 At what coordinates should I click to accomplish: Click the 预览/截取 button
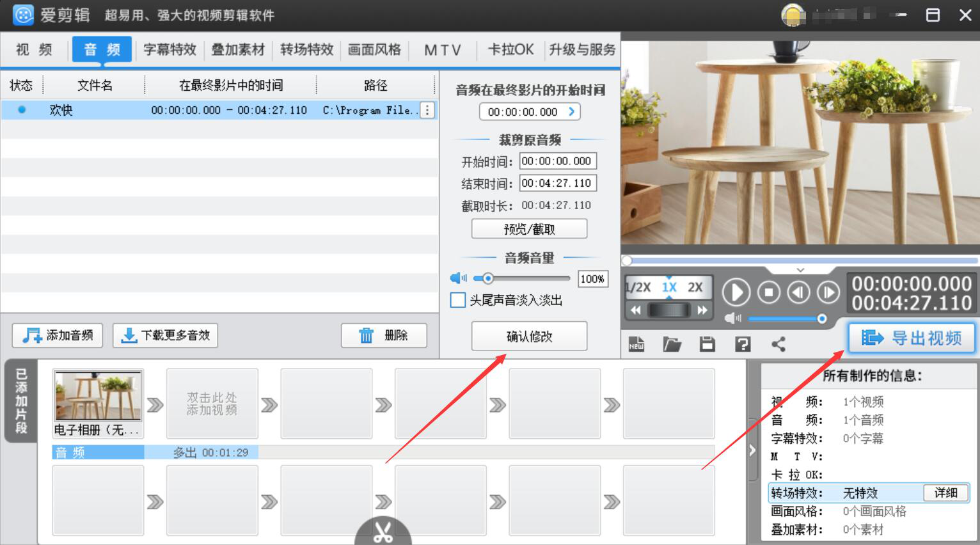pyautogui.click(x=529, y=229)
